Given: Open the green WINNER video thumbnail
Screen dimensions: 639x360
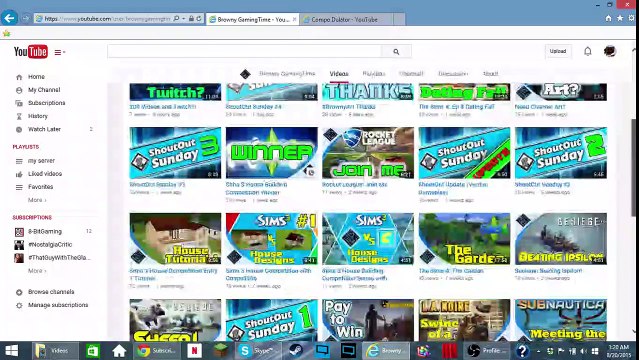Looking at the screenshot, I should [271, 153].
